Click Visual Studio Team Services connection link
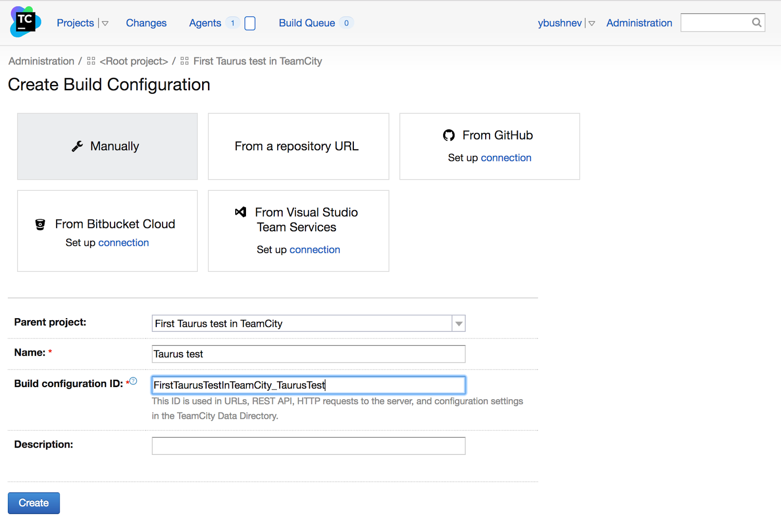Screen dimensions: 781x532 pos(315,249)
